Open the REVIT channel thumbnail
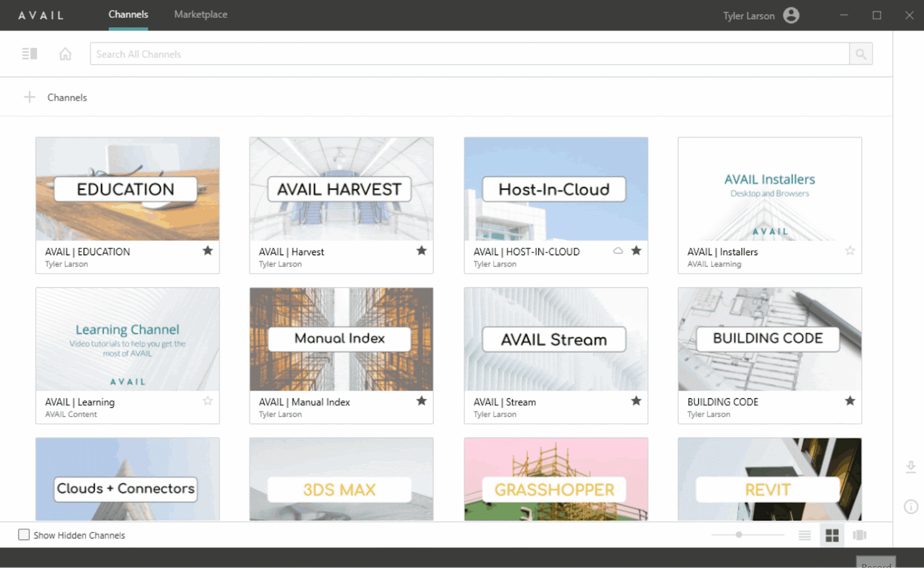The image size is (924, 568). [770, 479]
